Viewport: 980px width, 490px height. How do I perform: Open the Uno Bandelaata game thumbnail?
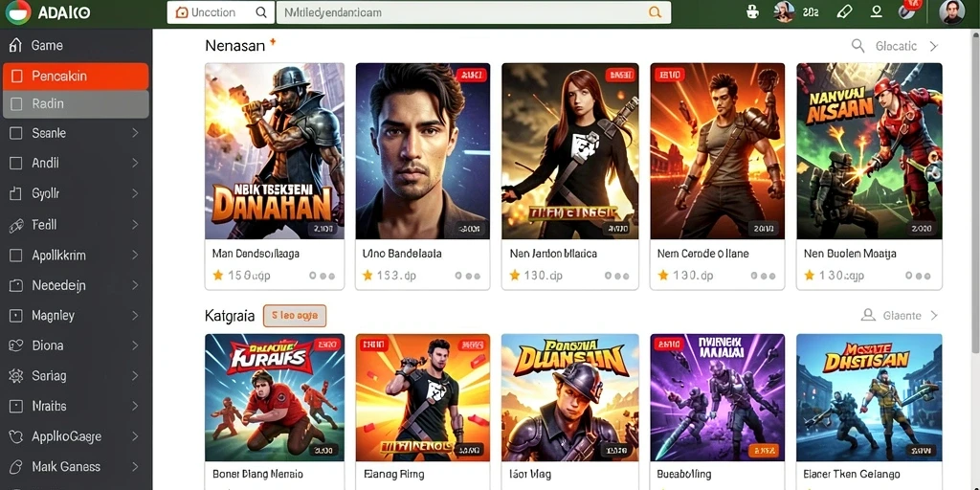pos(422,150)
